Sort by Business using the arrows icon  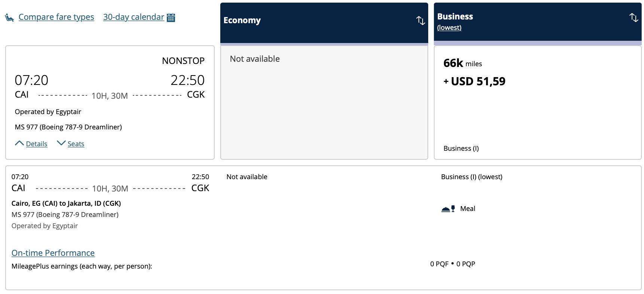pyautogui.click(x=634, y=17)
